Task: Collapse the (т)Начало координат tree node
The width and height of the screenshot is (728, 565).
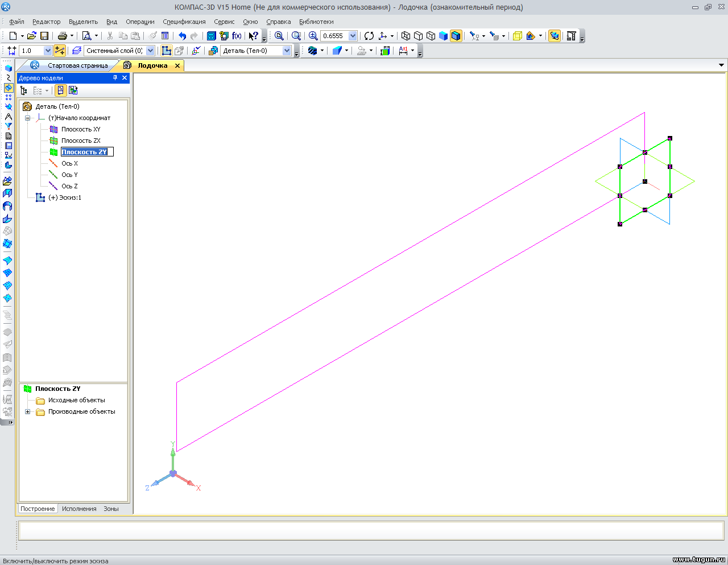Action: (27, 118)
